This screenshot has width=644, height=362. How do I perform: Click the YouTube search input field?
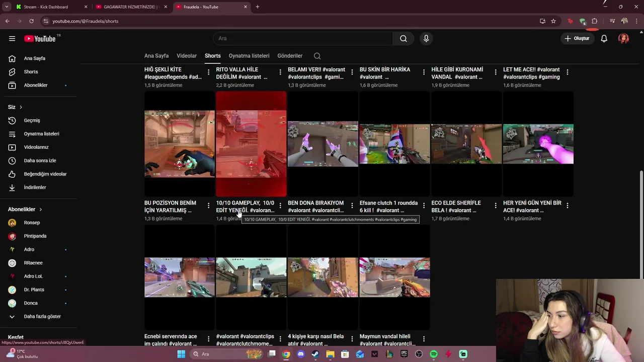point(303,39)
